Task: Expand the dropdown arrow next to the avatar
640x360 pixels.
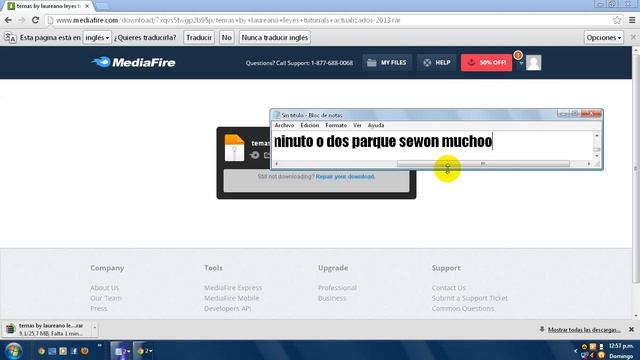Action: 521,63
